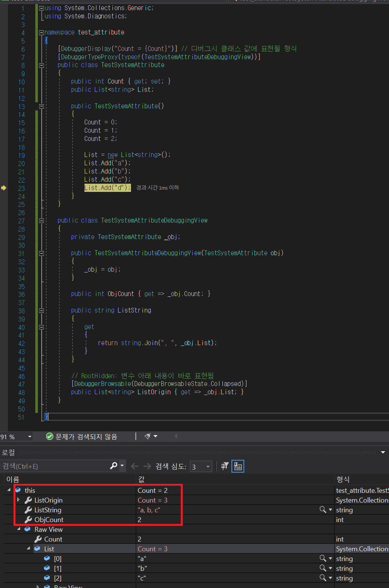Image resolution: width=389 pixels, height=588 pixels.
Task: Open the 로컬 window options dropdown
Action: click(x=383, y=452)
